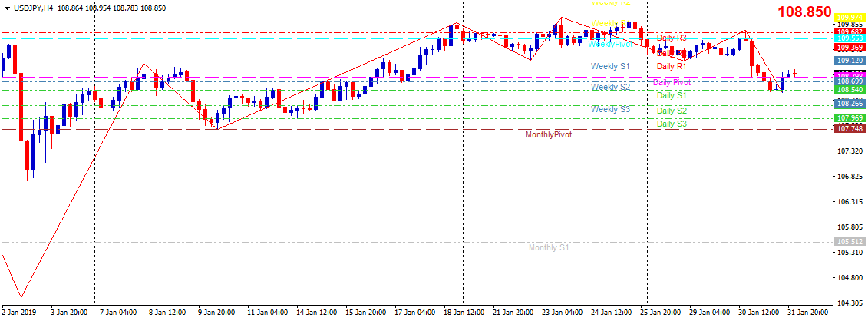Click the dark red 107.748 price tag
The width and height of the screenshot is (868, 321).
850,129
